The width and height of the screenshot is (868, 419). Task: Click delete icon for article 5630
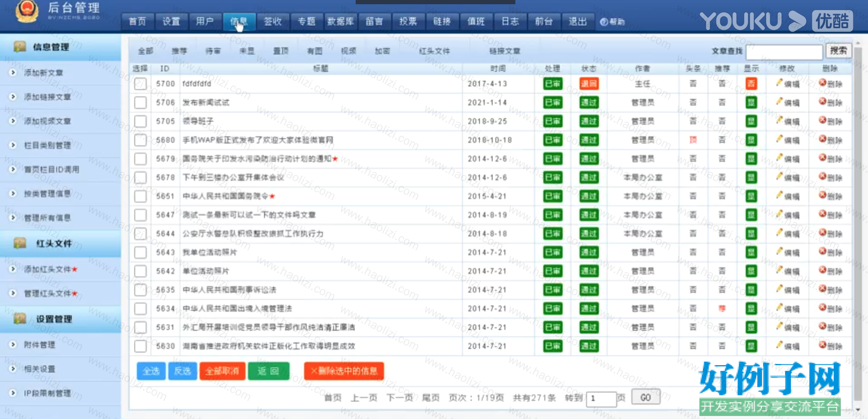(x=823, y=345)
